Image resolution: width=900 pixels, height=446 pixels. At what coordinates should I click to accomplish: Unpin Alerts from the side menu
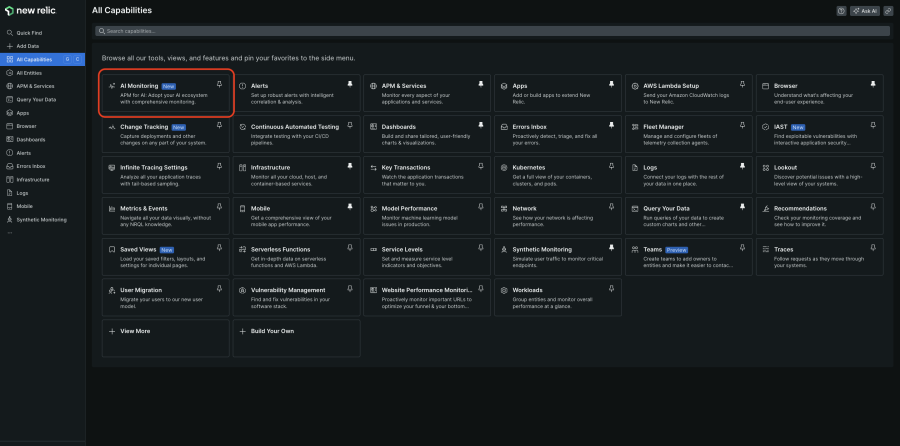click(350, 85)
